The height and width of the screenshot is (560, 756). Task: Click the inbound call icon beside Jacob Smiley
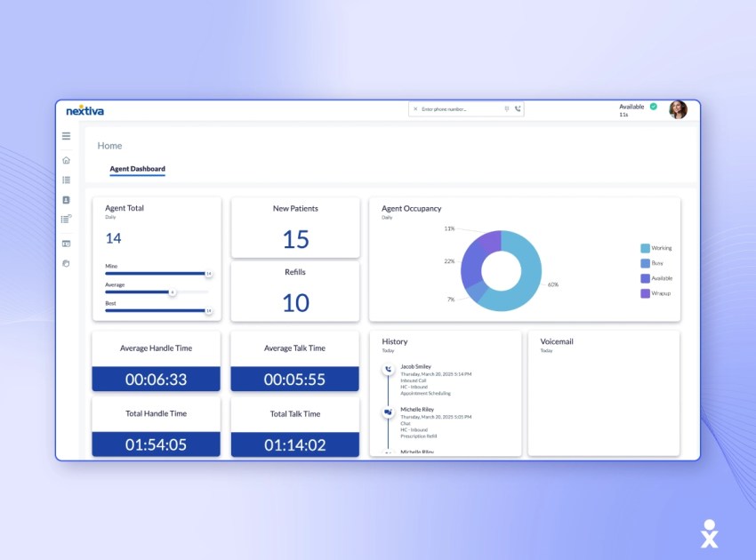(388, 369)
